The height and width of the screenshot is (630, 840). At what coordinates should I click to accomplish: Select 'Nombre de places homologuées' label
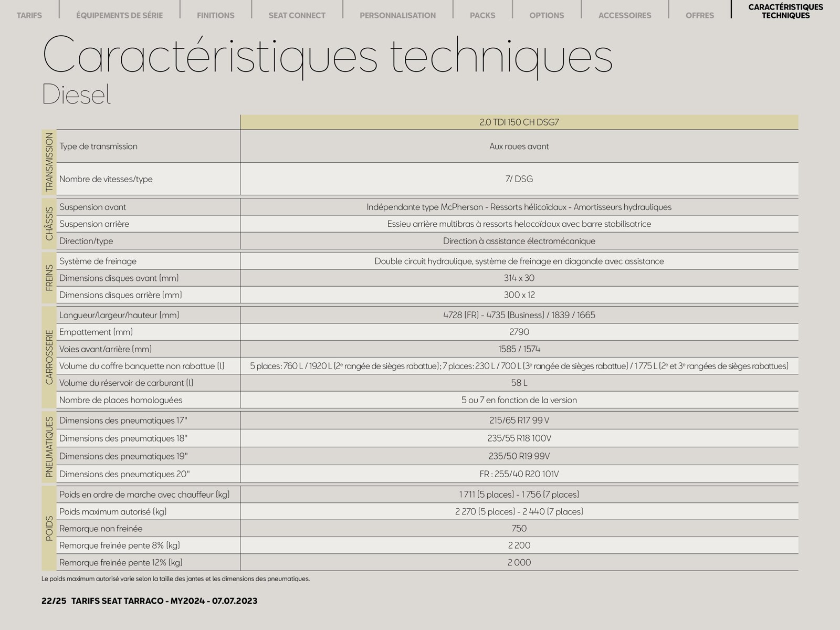(x=121, y=400)
